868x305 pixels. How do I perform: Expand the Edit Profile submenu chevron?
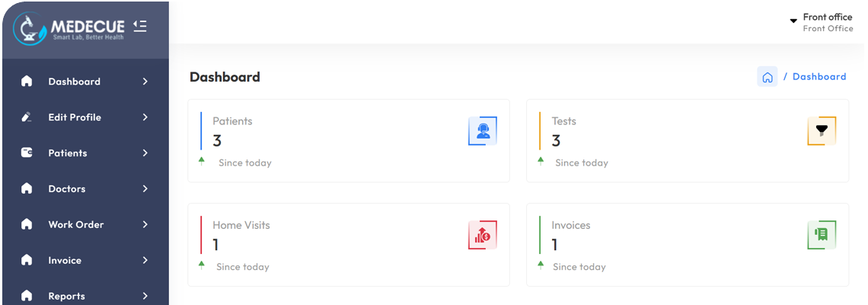coord(145,117)
